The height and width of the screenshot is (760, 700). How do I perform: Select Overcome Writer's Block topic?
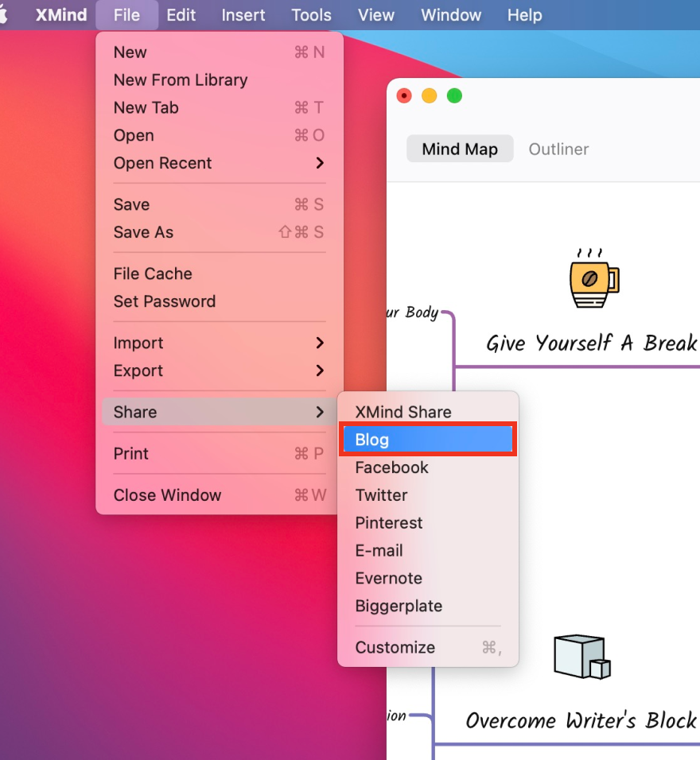point(581,719)
